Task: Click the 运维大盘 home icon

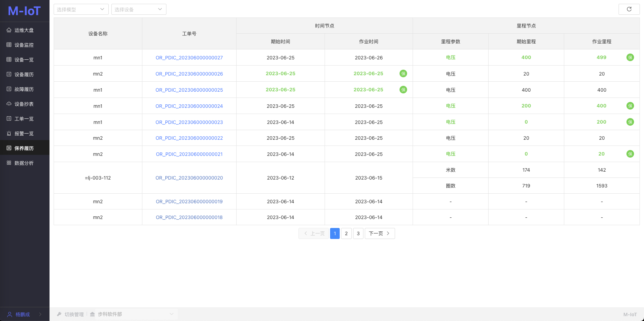Action: (9, 30)
